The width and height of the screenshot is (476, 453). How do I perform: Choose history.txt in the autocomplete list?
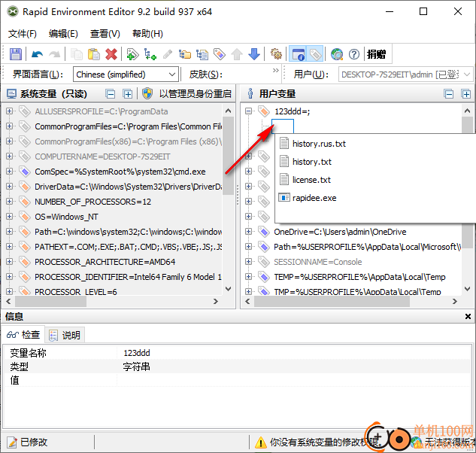click(312, 162)
